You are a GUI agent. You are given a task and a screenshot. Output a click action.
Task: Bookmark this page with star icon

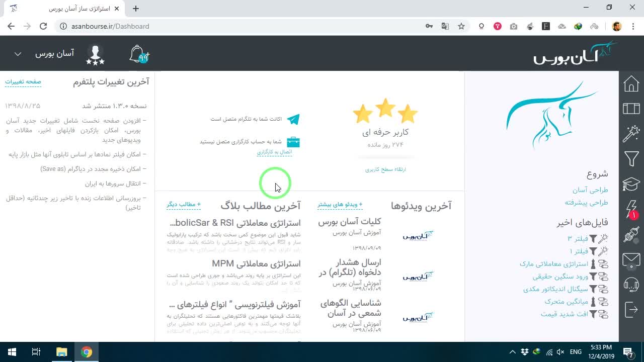point(461,26)
